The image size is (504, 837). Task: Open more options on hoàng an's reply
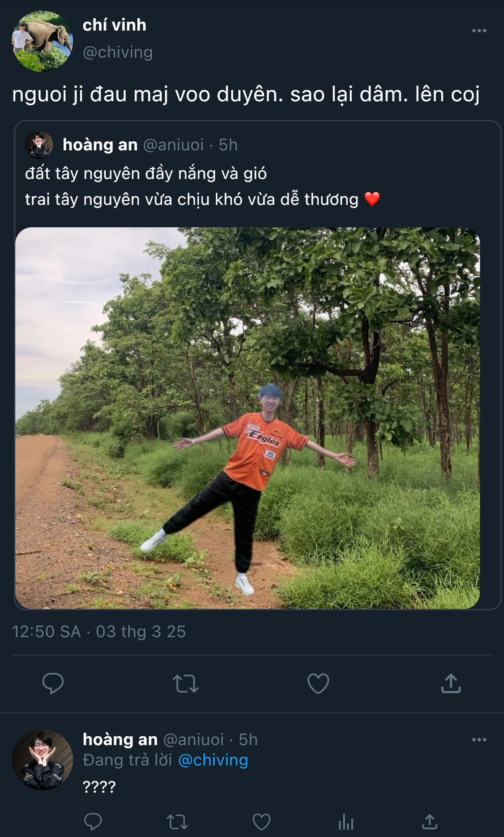[x=479, y=739]
